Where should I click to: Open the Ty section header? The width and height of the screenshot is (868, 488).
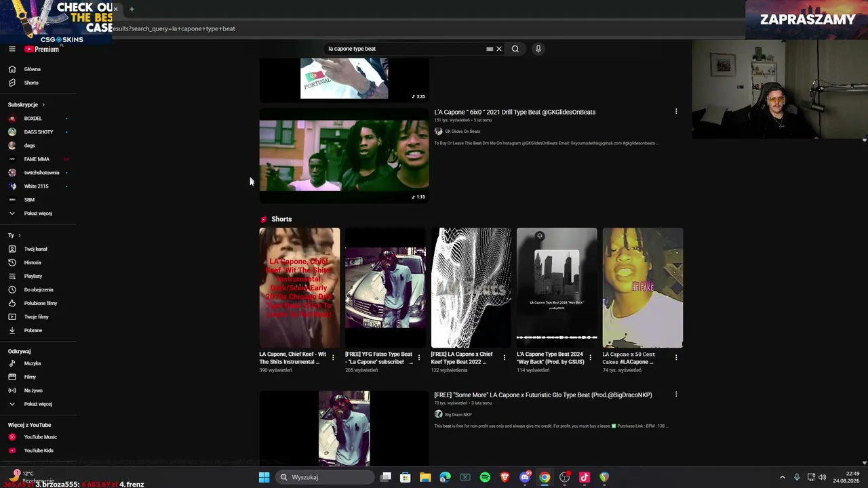pyautogui.click(x=14, y=235)
